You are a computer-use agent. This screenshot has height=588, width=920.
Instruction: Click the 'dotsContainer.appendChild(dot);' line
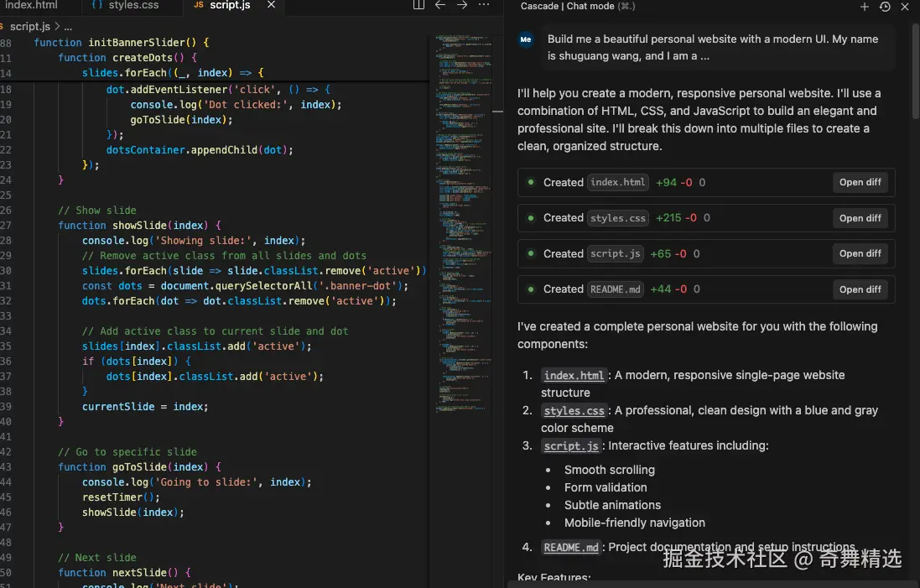pyautogui.click(x=200, y=150)
